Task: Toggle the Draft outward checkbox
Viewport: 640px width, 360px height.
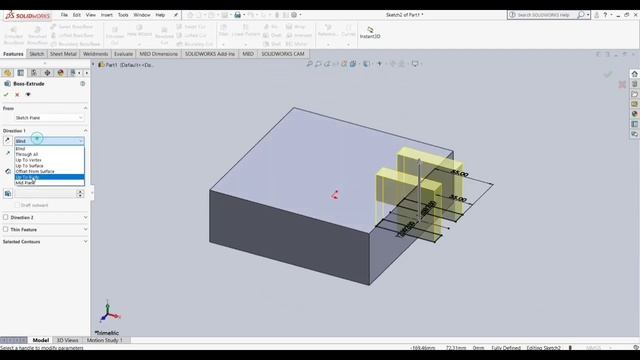Action: click(18, 205)
